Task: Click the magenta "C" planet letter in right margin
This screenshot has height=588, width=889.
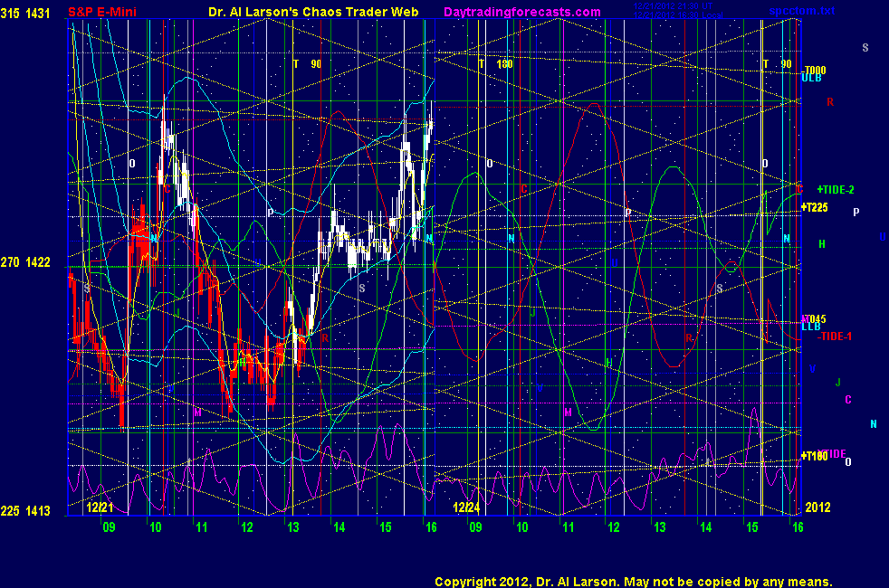Action: (x=848, y=399)
